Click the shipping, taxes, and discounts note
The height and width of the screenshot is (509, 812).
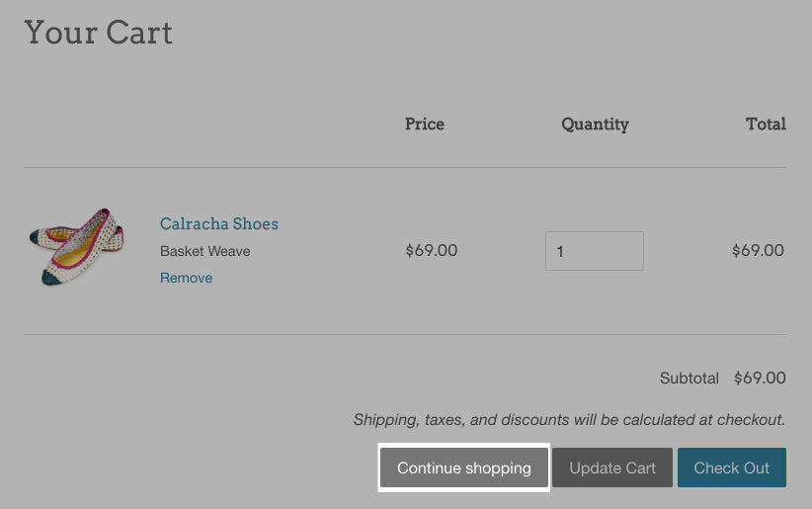569,419
